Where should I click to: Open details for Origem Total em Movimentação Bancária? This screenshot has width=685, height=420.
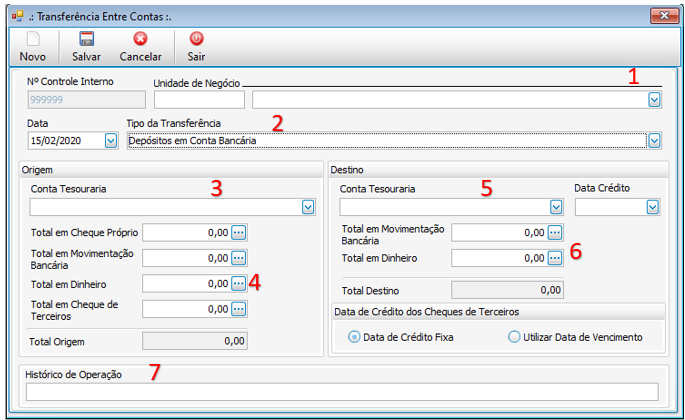(x=239, y=258)
